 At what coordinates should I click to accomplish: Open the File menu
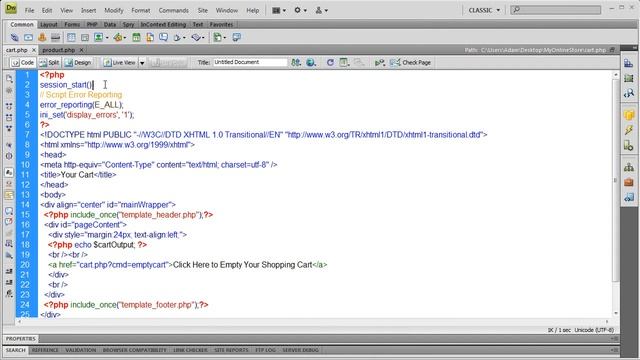[x=29, y=10]
